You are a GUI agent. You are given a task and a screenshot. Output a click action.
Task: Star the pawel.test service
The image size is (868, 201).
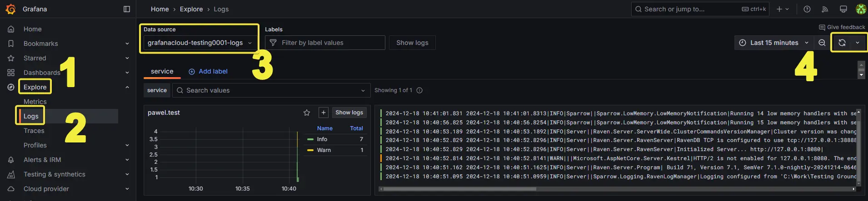(x=307, y=113)
